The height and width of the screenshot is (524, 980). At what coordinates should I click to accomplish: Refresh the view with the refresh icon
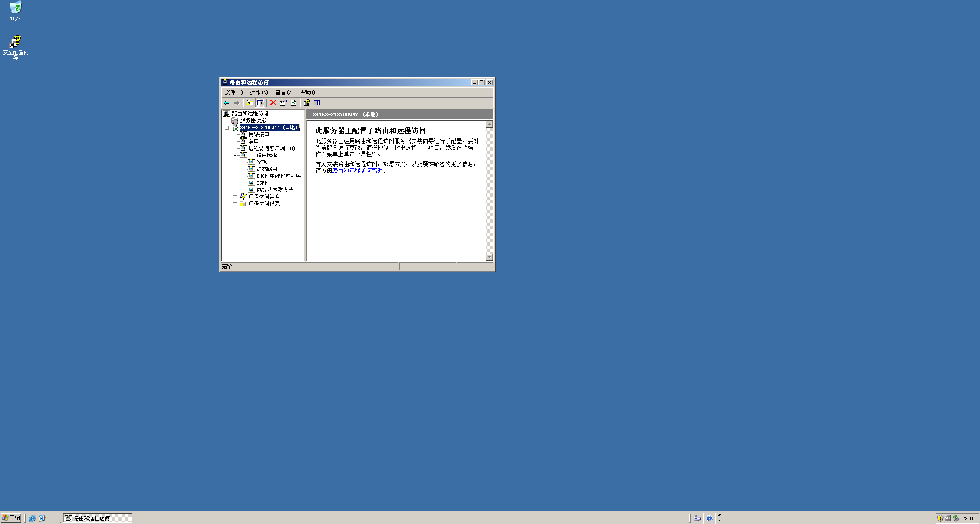[x=293, y=103]
